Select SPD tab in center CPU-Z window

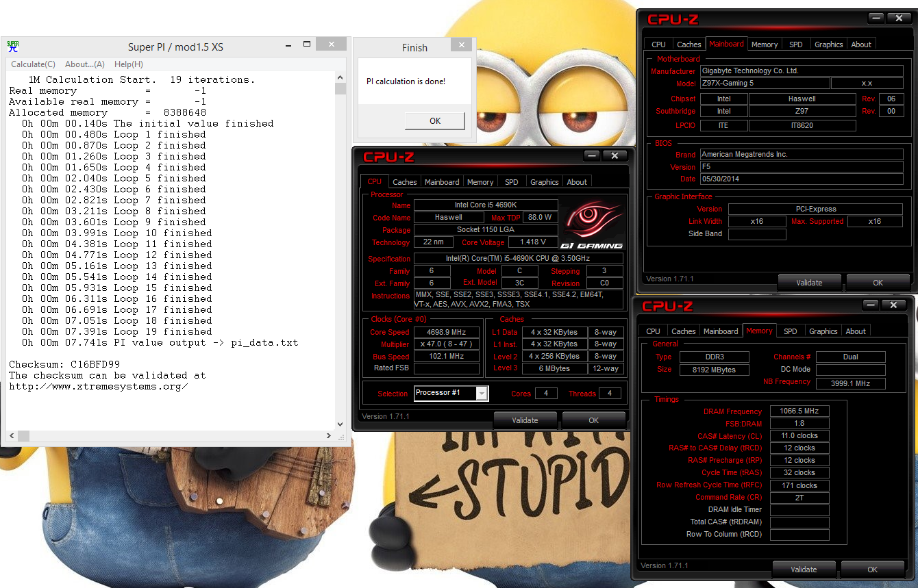pos(512,182)
